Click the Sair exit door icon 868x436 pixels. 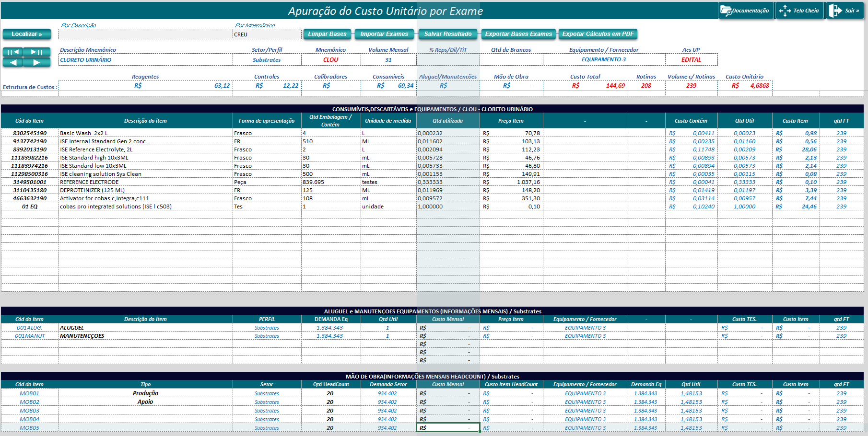835,11
